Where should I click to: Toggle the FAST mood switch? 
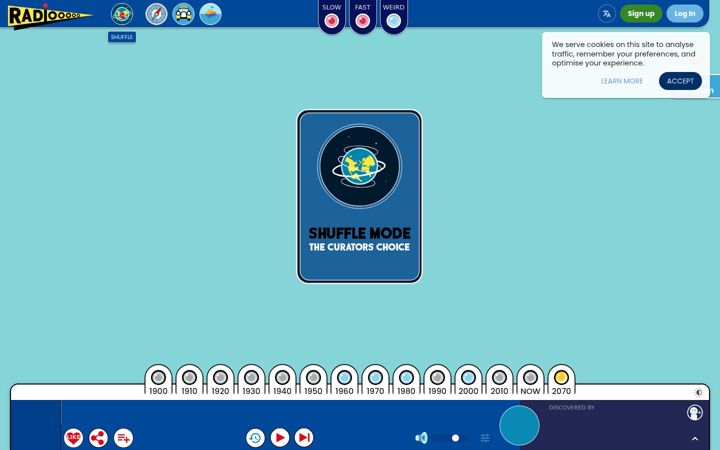point(363,21)
